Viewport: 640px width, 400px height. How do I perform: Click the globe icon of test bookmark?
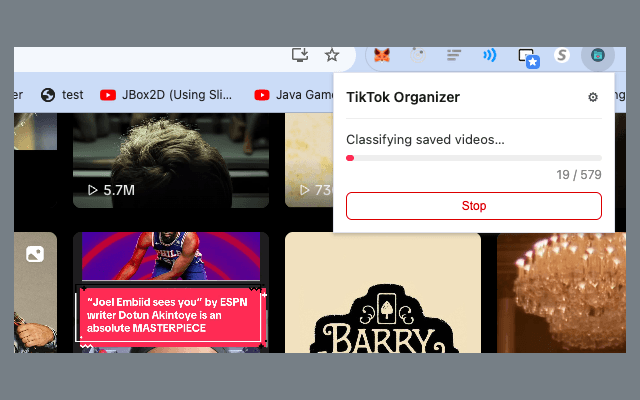click(x=48, y=95)
